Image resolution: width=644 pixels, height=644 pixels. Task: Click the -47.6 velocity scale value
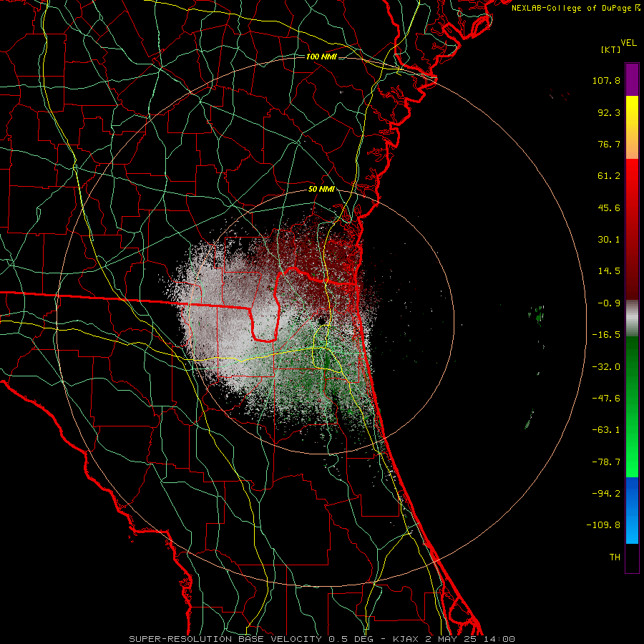pos(606,399)
